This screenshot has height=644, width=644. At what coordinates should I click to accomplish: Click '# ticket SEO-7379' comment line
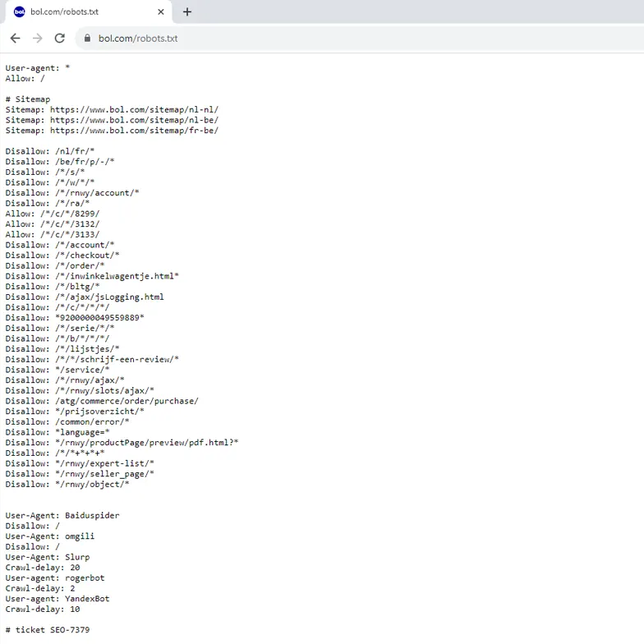coord(48,629)
